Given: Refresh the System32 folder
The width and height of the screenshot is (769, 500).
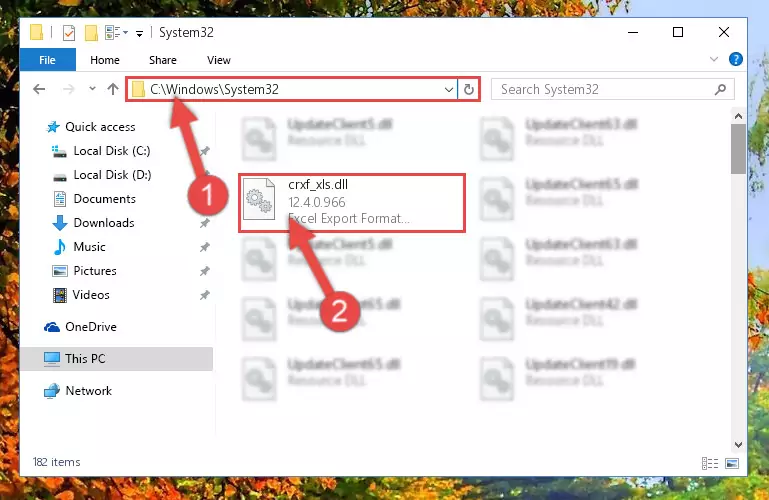Looking at the screenshot, I should point(468,89).
